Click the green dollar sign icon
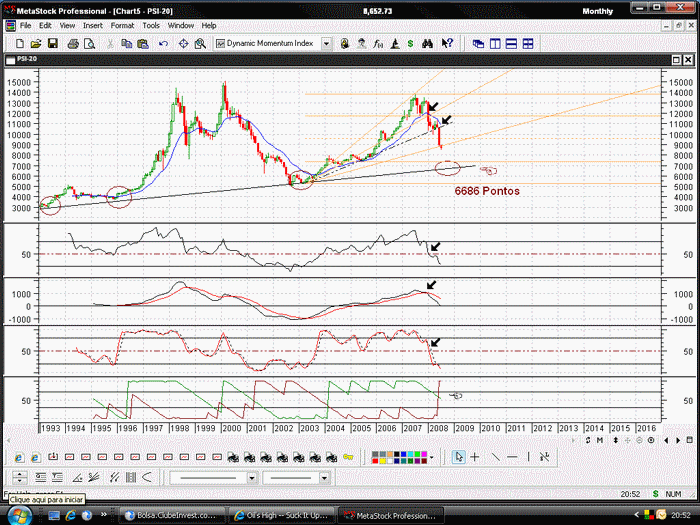The image size is (700, 525). pyautogui.click(x=410, y=43)
